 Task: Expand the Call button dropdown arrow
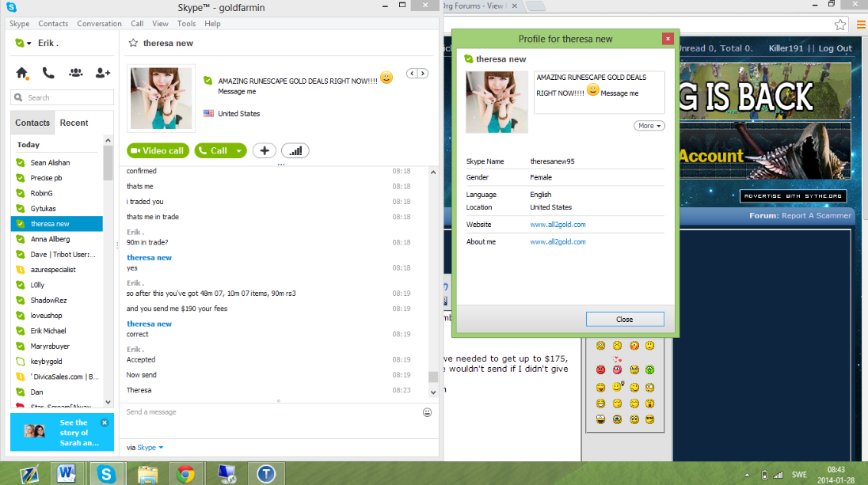coord(239,150)
